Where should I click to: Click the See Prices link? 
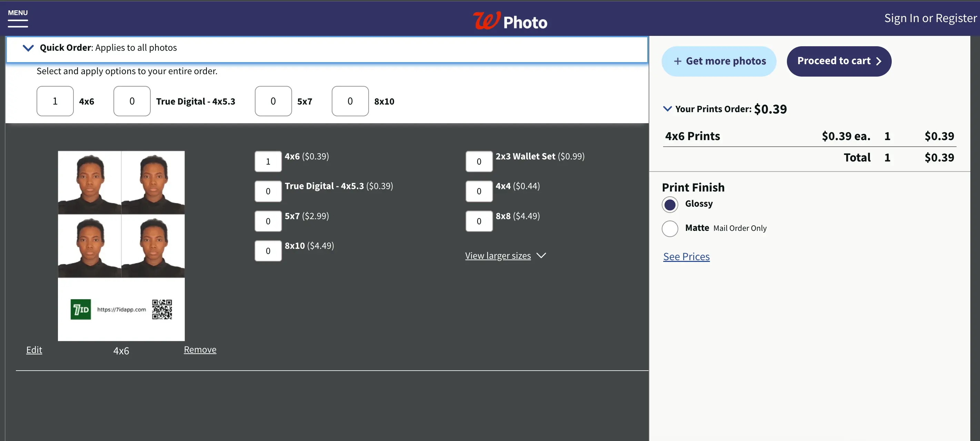pos(687,256)
